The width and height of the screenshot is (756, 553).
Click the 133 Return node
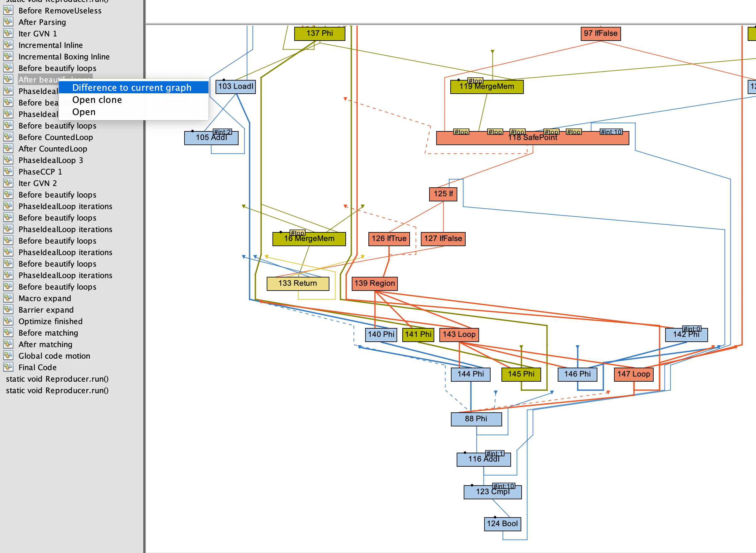click(x=298, y=284)
